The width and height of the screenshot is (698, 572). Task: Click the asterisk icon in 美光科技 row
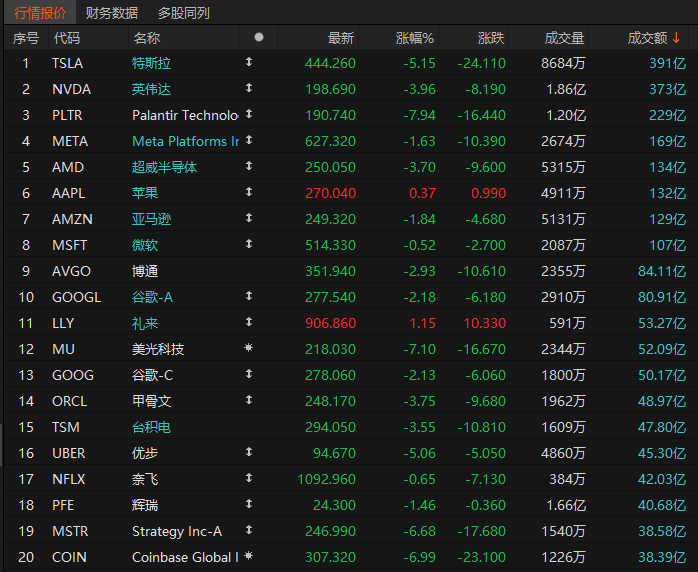coord(249,348)
